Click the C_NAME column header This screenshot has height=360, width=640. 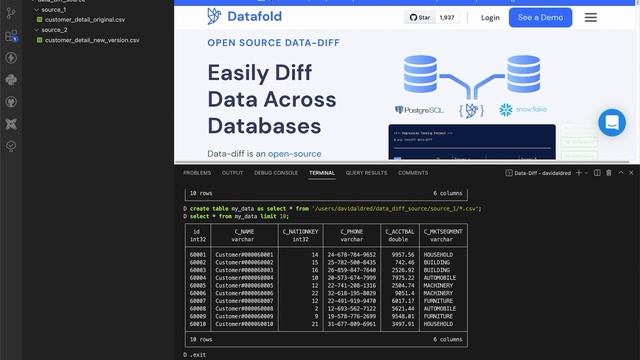tap(244, 231)
